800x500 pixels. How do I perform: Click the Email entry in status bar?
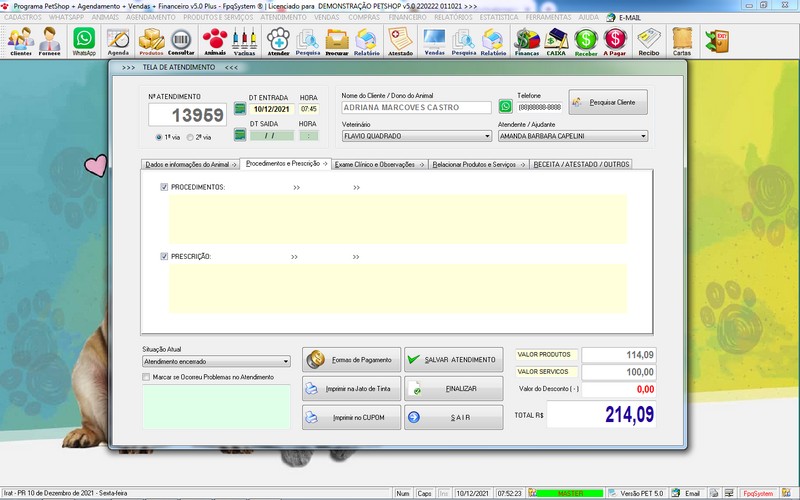point(687,493)
